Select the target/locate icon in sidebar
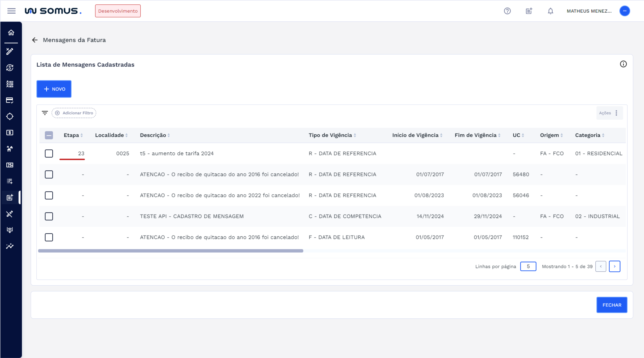Image resolution: width=644 pixels, height=358 pixels. coord(10,116)
